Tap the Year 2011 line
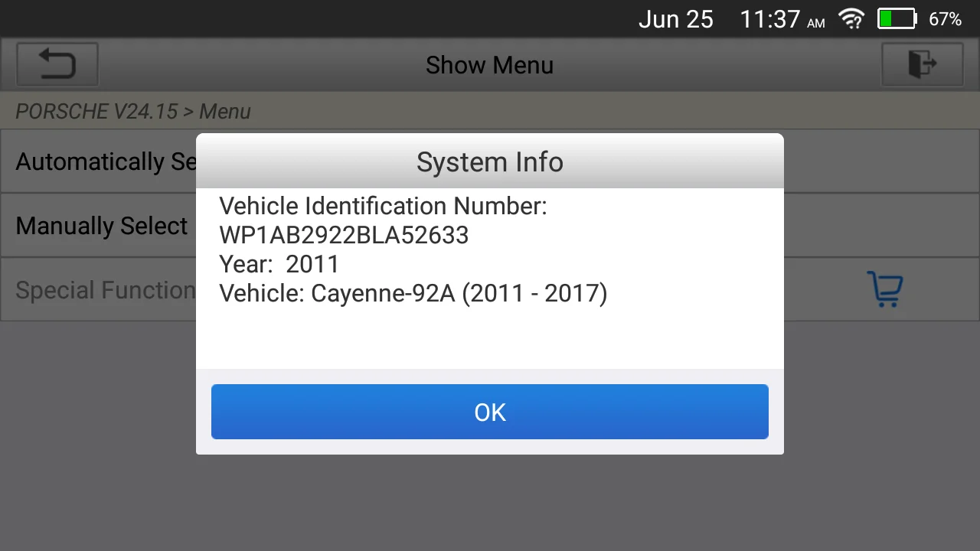Viewport: 980px width, 551px height. tap(279, 264)
